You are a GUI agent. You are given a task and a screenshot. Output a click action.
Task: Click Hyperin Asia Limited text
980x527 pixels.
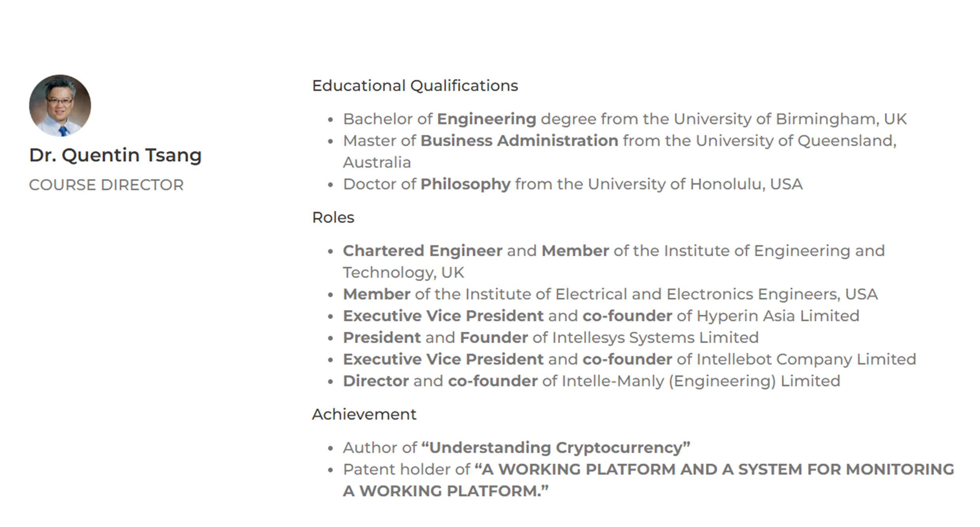[778, 316]
